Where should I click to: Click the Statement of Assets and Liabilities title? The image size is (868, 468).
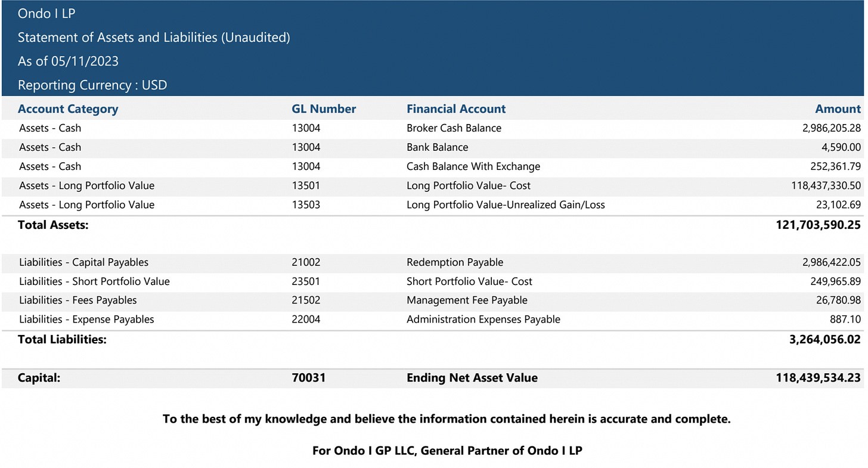tap(154, 38)
